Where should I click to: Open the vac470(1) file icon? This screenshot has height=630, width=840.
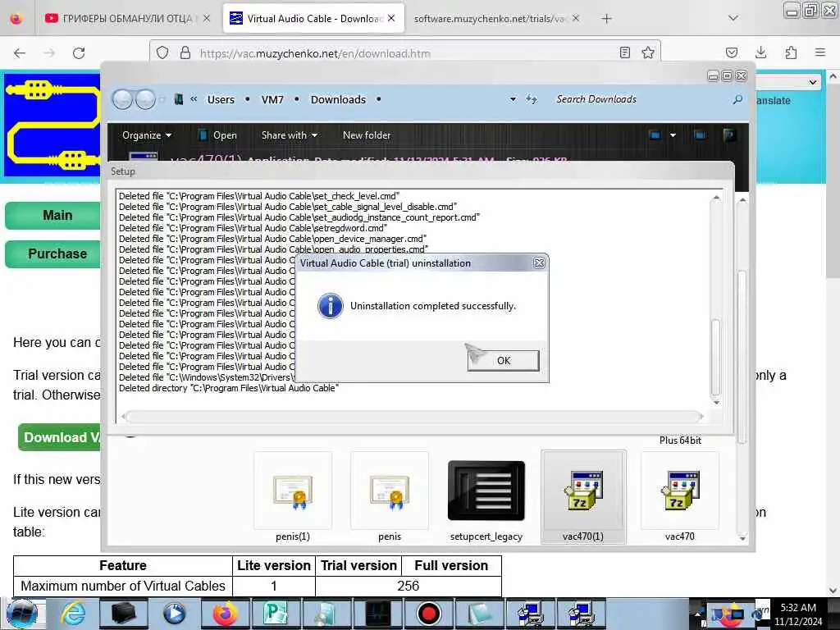click(x=583, y=496)
